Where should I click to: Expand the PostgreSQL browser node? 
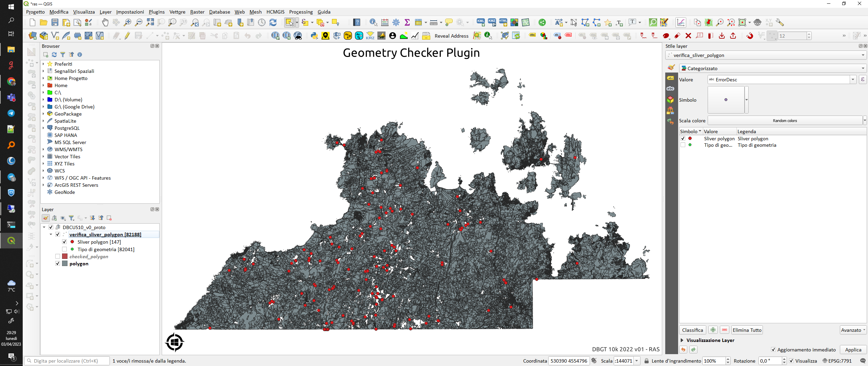tap(43, 128)
